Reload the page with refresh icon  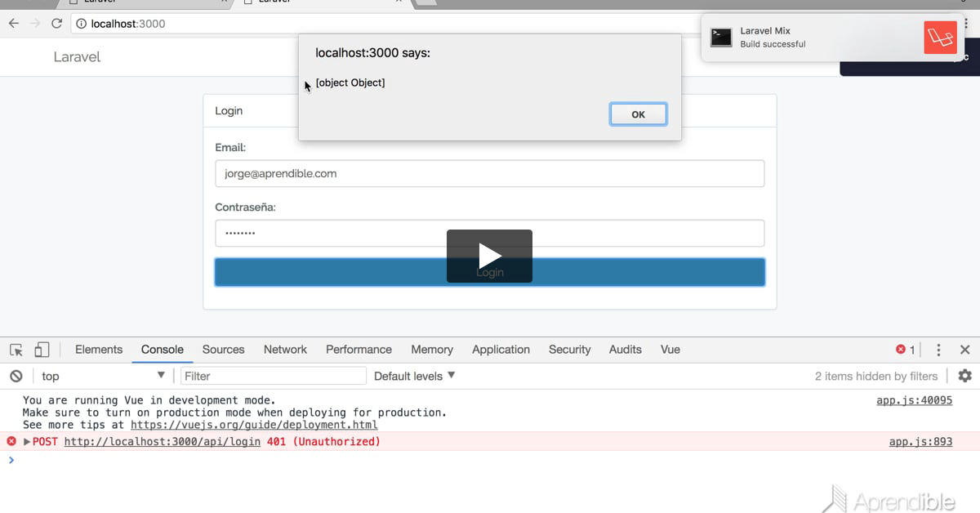[57, 24]
